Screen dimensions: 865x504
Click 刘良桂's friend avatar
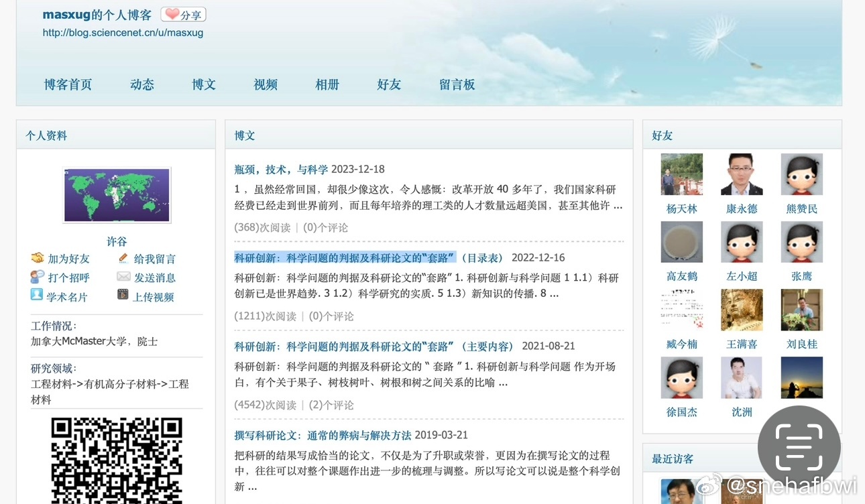(x=802, y=310)
